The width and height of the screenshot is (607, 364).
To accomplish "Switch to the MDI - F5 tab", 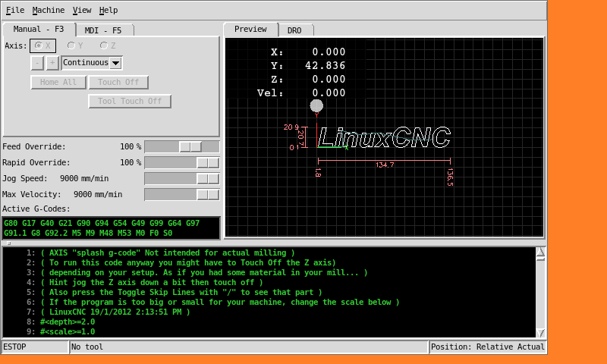I will (103, 30).
